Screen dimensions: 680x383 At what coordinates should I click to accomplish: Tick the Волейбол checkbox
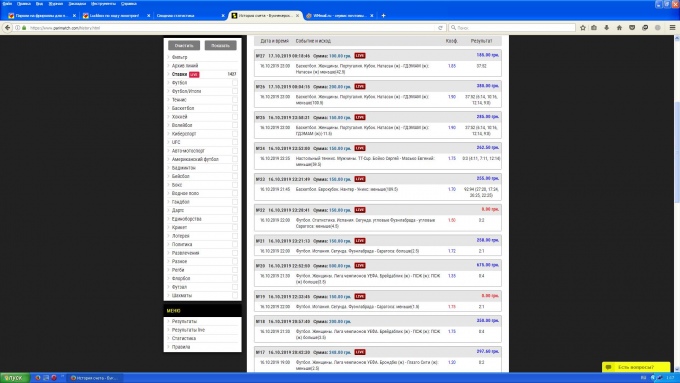coord(235,125)
